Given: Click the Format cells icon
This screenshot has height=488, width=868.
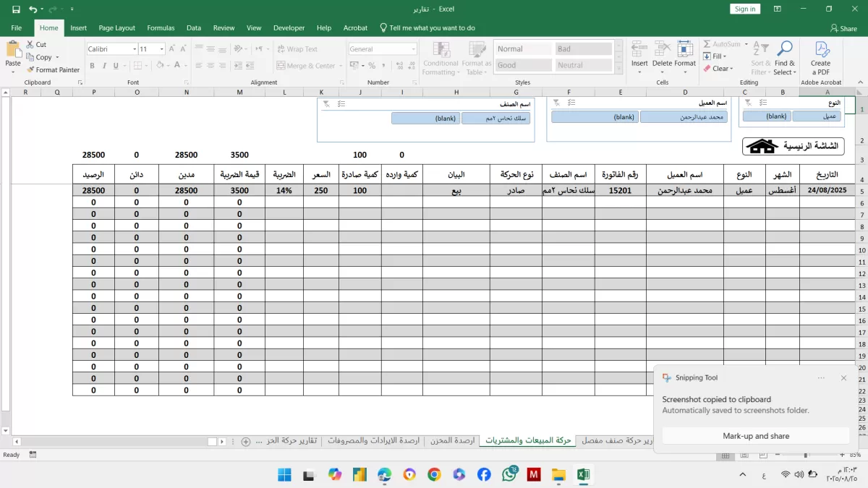Looking at the screenshot, I should point(685,56).
